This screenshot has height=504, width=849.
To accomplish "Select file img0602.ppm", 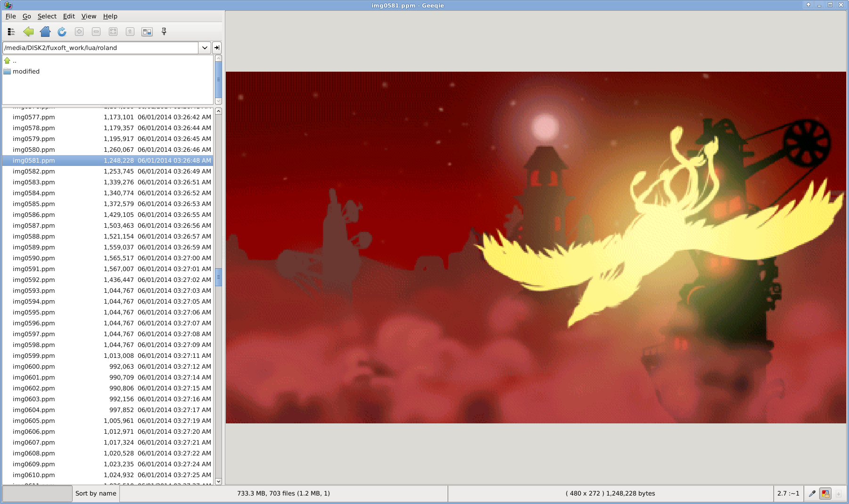I will (x=107, y=388).
